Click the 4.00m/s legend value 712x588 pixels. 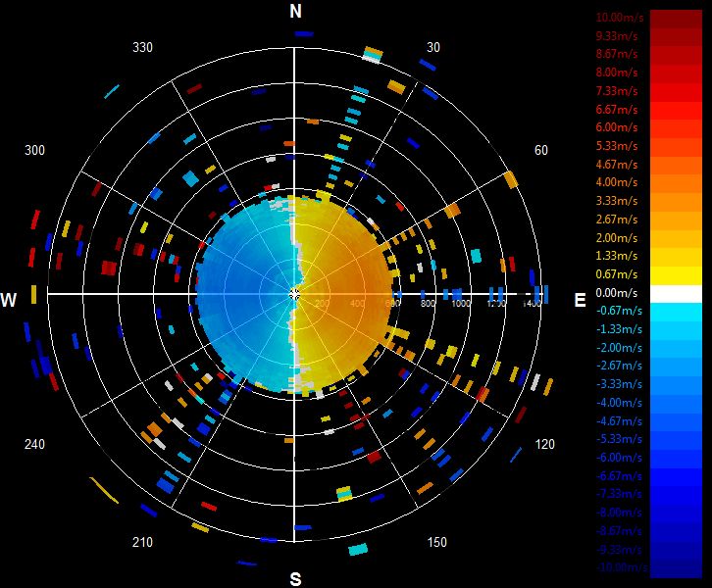coord(617,182)
